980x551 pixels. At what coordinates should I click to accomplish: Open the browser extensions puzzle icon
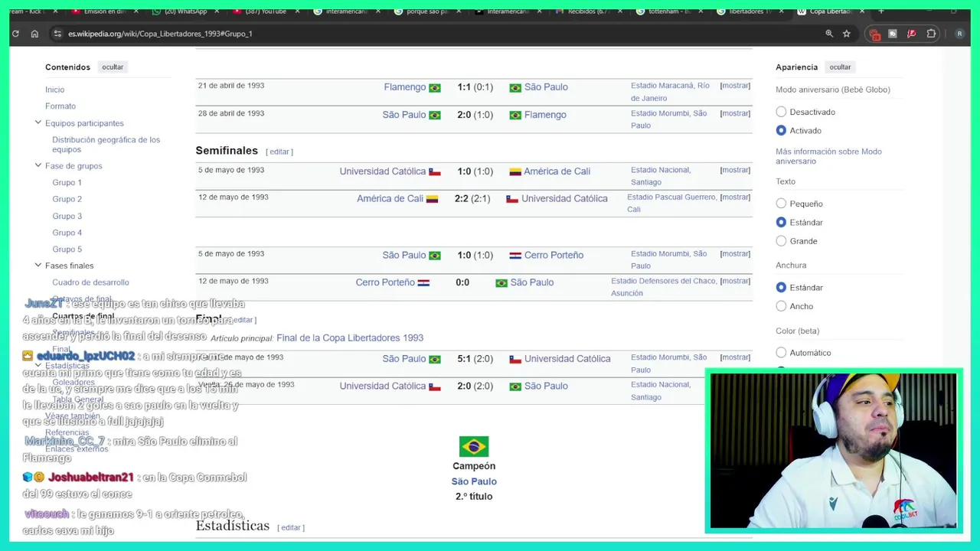(x=931, y=34)
